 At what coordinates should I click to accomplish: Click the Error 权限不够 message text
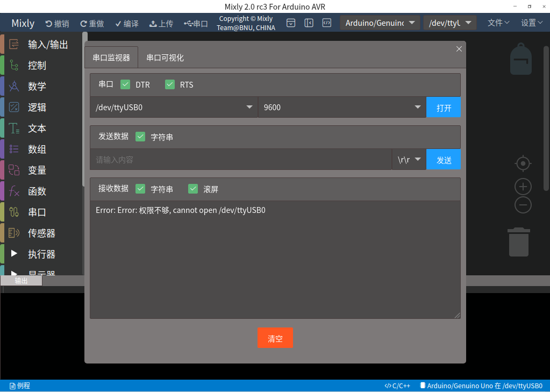[181, 210]
